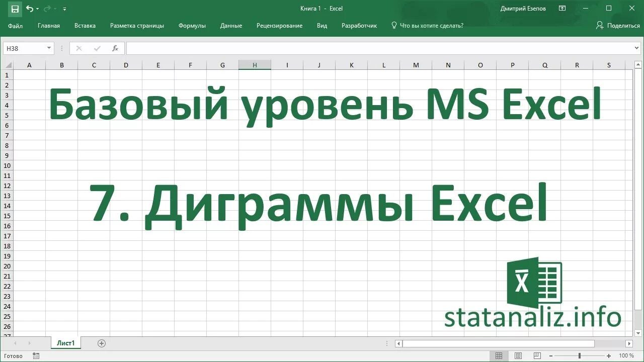
Task: Select row 1 header
Action: (7, 75)
